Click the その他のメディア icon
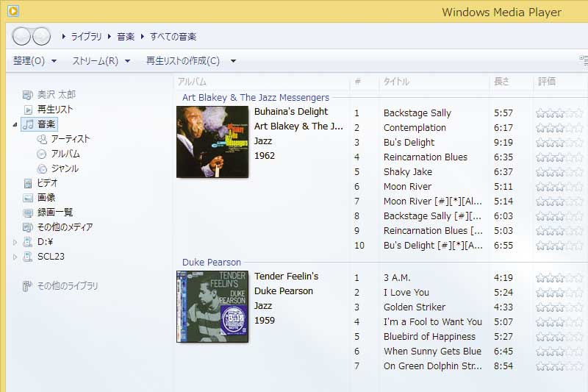The image size is (588, 392). (x=28, y=227)
